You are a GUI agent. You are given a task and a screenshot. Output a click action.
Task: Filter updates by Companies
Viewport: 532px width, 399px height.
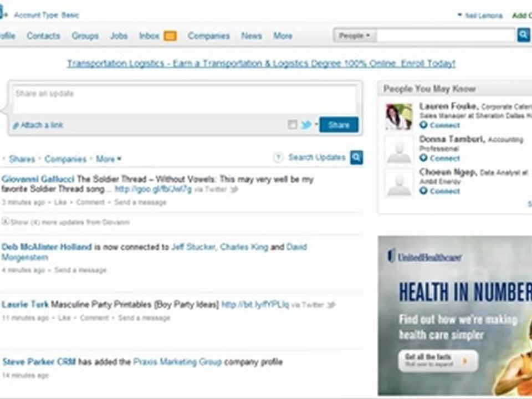tap(65, 159)
